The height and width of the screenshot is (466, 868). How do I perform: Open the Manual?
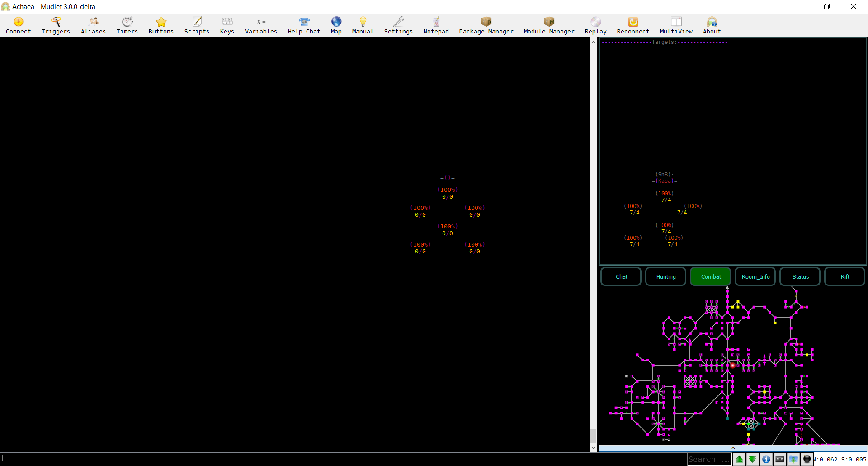pos(363,25)
